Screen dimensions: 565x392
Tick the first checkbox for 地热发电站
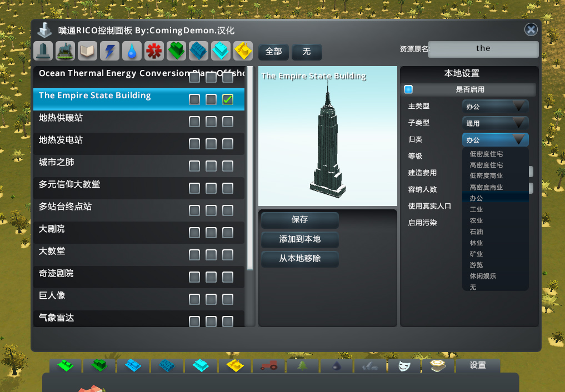click(x=194, y=144)
